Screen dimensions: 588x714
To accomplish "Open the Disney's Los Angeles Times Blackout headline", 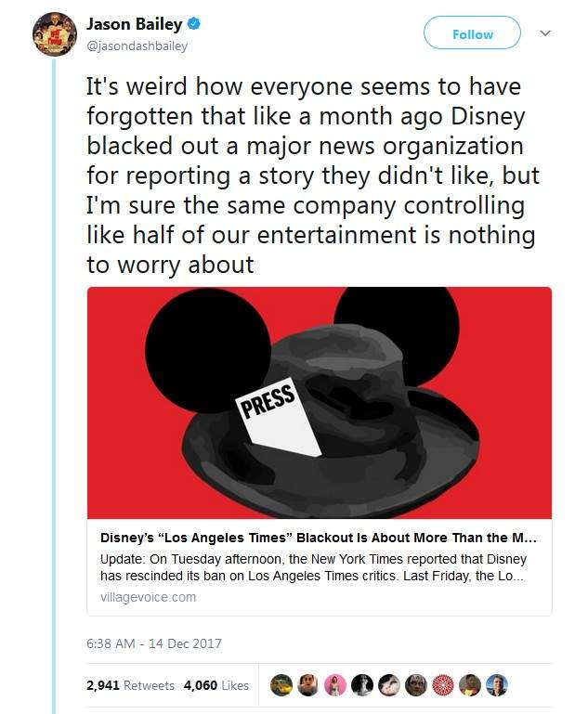I will [x=318, y=539].
